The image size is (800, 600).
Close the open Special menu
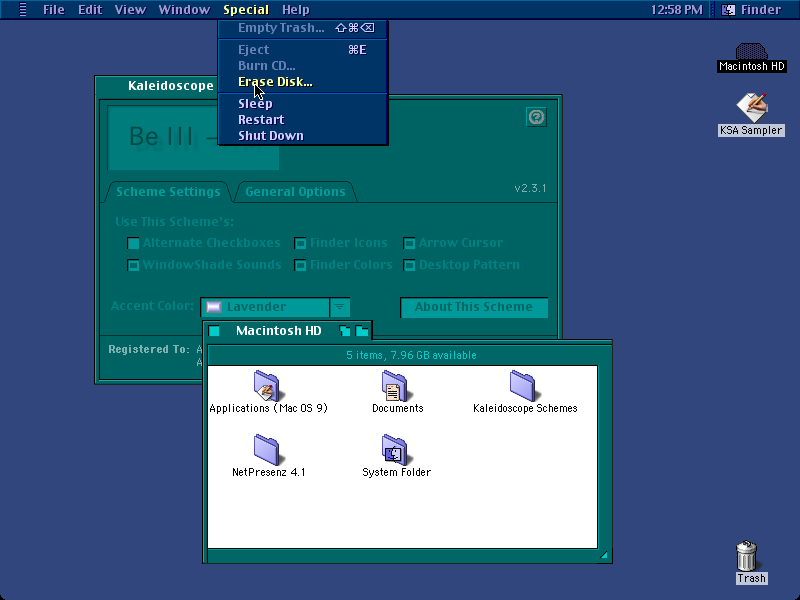coord(246,10)
